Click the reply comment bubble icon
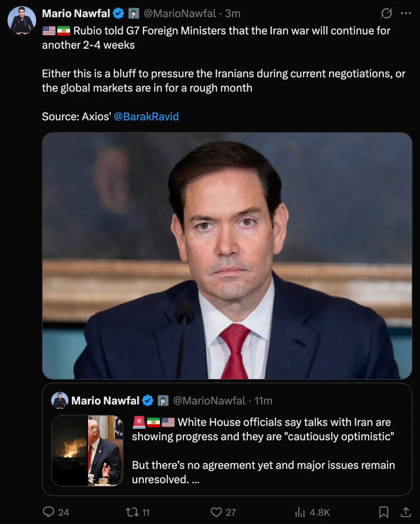The height and width of the screenshot is (524, 420). click(x=49, y=512)
